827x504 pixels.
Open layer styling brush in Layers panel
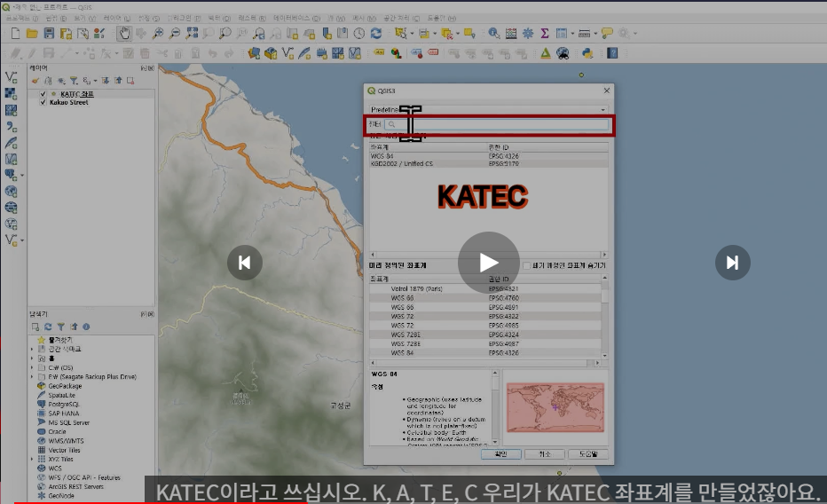click(x=35, y=81)
